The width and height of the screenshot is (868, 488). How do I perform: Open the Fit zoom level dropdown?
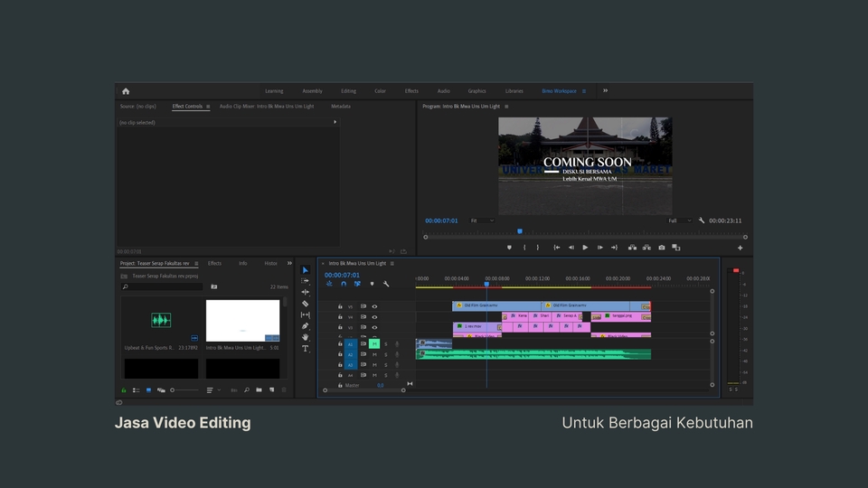click(482, 221)
